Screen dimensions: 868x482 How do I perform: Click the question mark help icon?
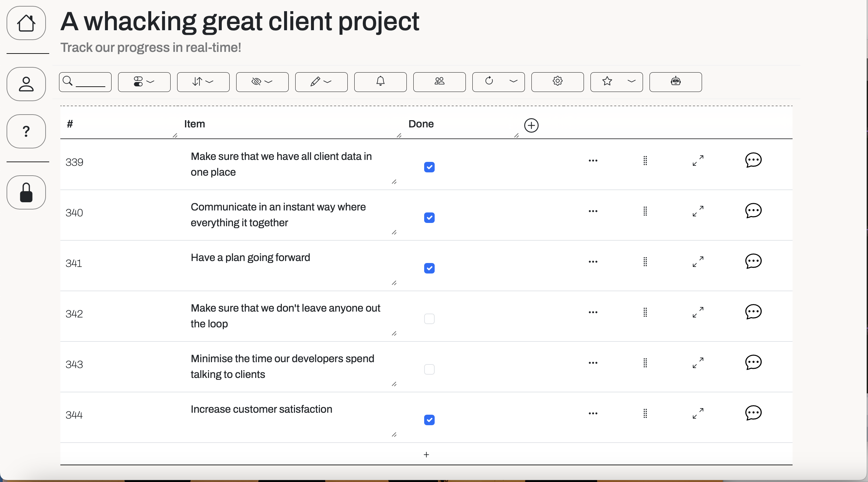pyautogui.click(x=26, y=131)
